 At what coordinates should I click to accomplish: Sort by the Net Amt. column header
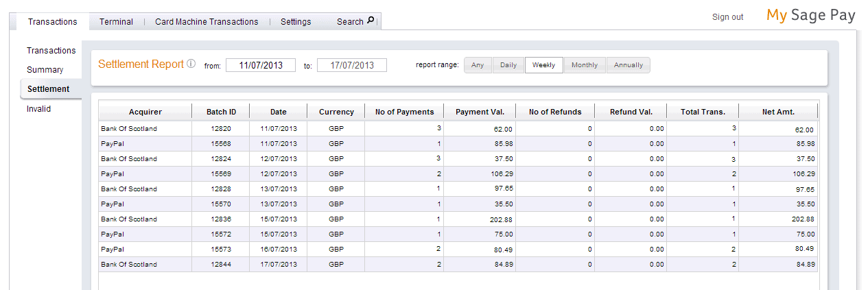[x=778, y=112]
